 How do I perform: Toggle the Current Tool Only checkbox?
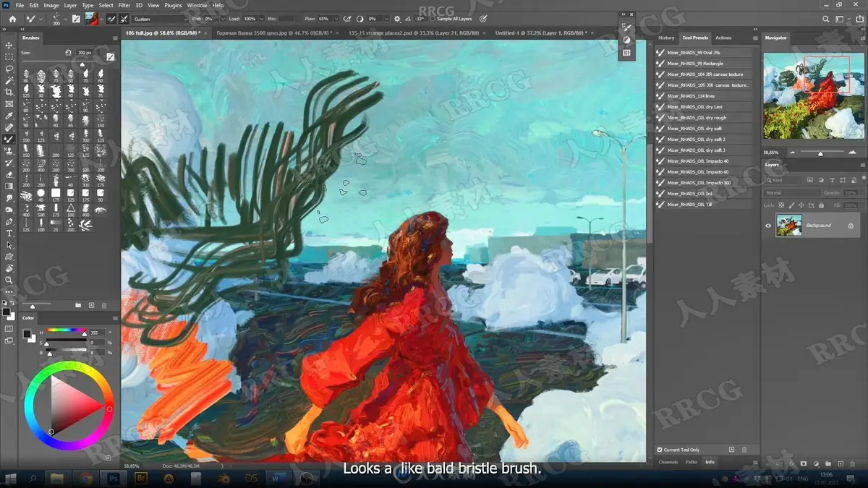(x=660, y=450)
